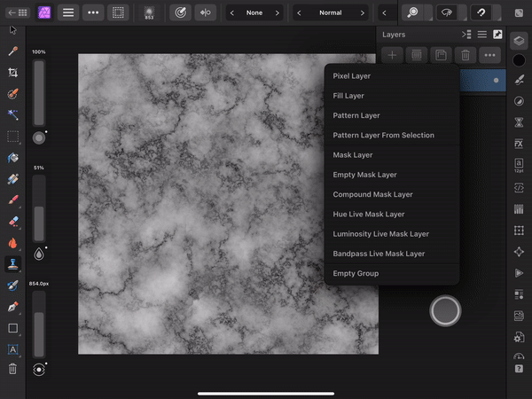532x399 pixels.
Task: Cycle to previous option left of None
Action: click(x=232, y=13)
